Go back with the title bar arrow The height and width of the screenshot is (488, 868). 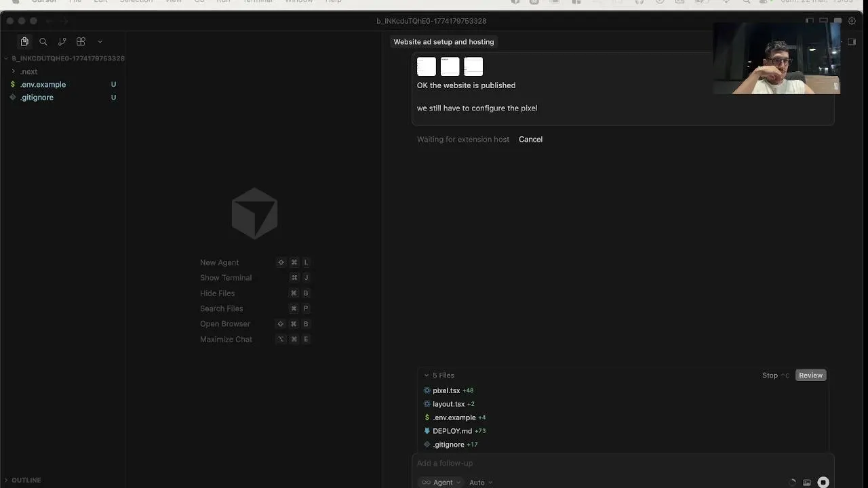point(49,21)
